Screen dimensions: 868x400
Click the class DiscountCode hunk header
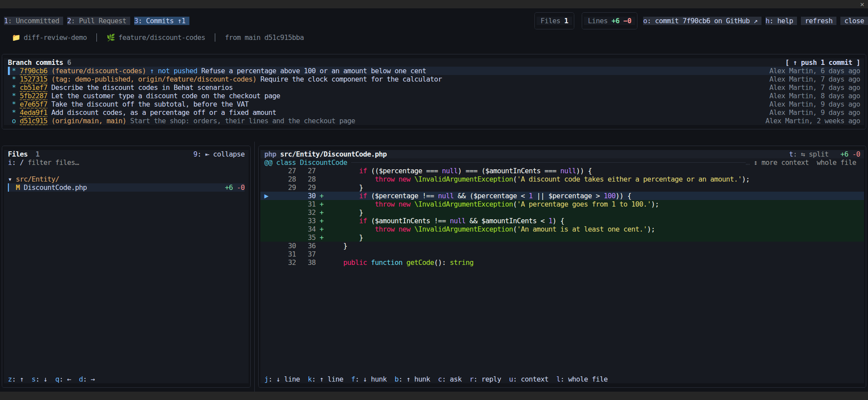point(306,163)
